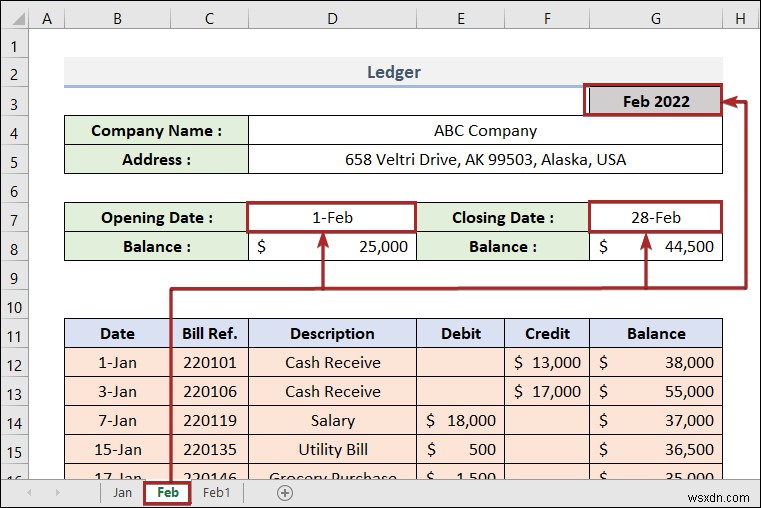
Task: Select the Feb 2022 cell
Action: (x=656, y=101)
